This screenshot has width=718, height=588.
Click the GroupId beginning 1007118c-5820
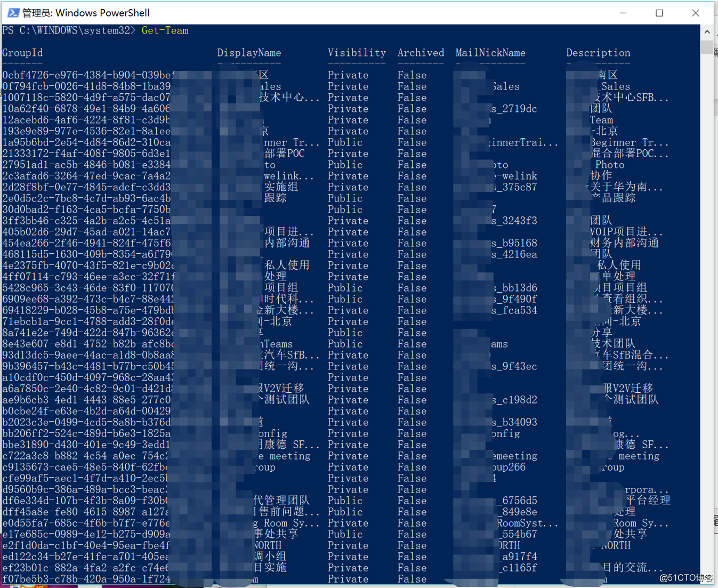coord(86,98)
